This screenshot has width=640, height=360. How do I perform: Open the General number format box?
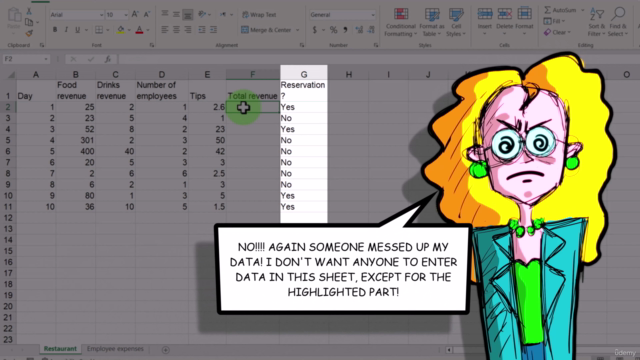tap(342, 15)
